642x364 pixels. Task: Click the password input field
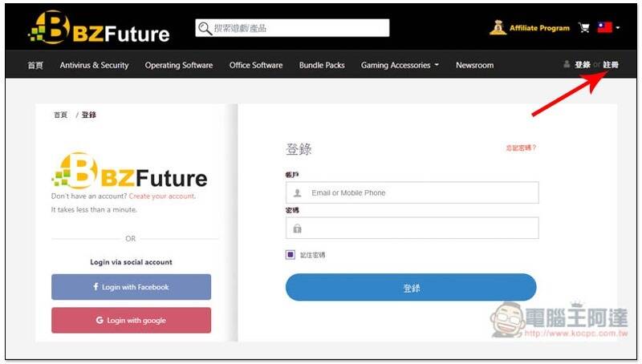click(412, 229)
